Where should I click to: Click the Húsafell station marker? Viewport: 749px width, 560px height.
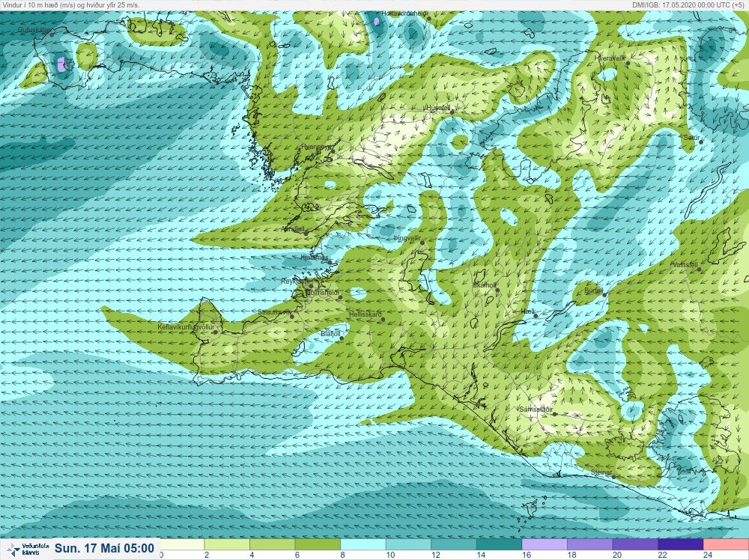(452, 112)
